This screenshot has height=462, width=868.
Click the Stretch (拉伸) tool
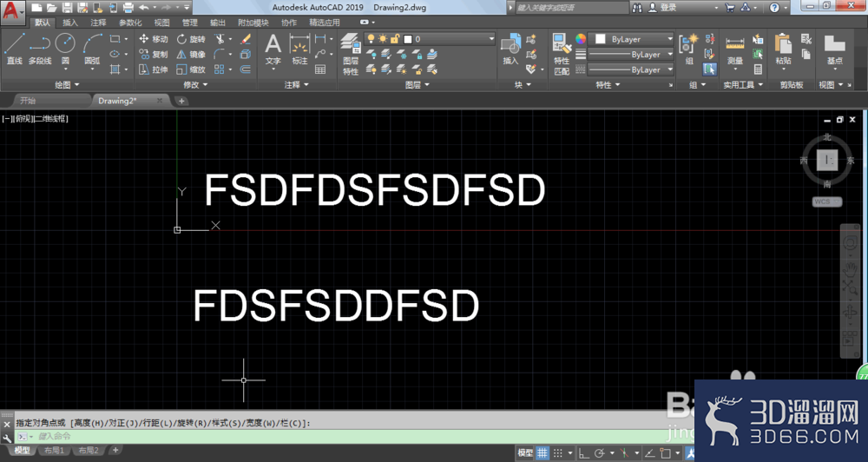point(153,69)
